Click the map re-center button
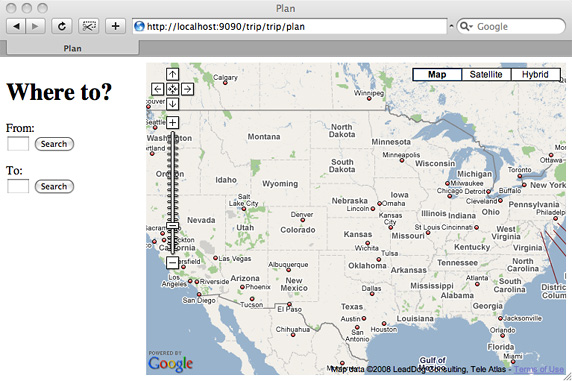 (173, 89)
